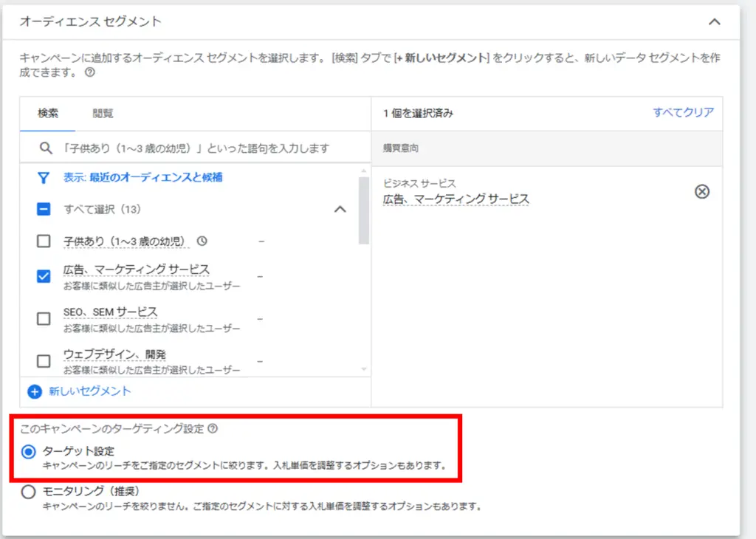Viewport: 756px width, 539px height.
Task: Select the ターゲット設定 radio button
Action: (x=30, y=453)
